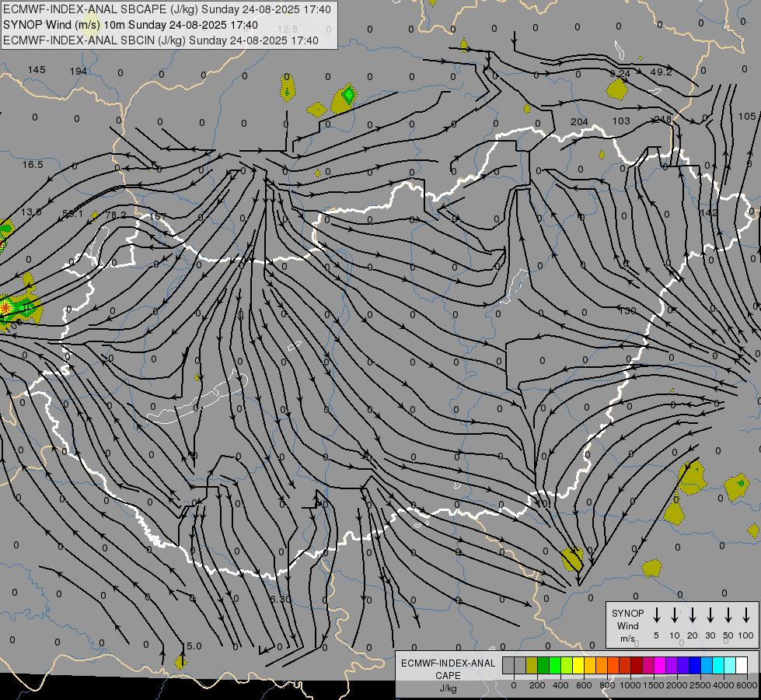The height and width of the screenshot is (700, 761).
Task: Click the 103 value on the map
Action: 621,121
